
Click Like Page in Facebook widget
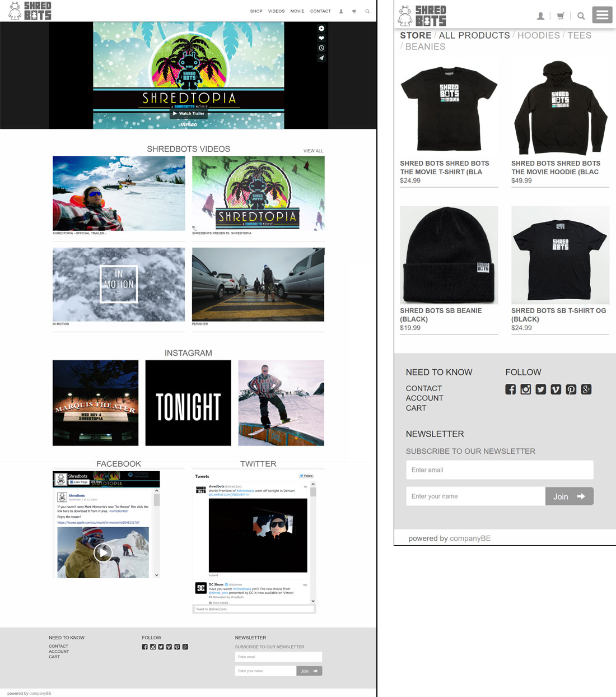78,482
